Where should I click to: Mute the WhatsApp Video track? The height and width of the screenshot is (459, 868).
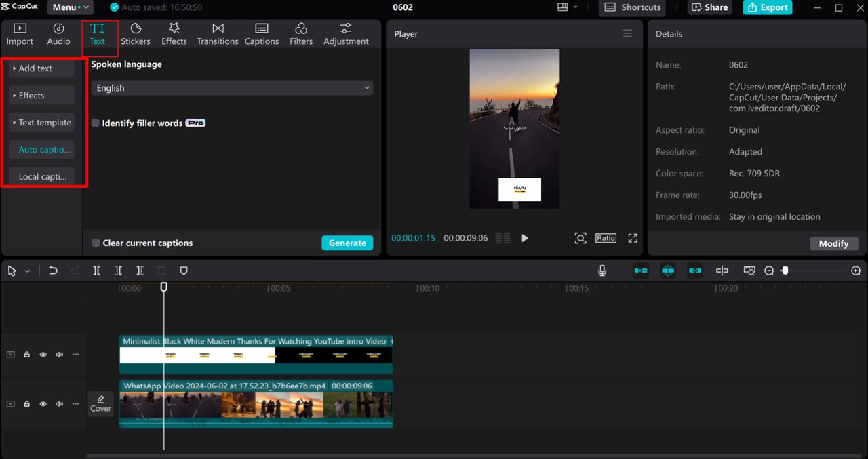point(59,403)
